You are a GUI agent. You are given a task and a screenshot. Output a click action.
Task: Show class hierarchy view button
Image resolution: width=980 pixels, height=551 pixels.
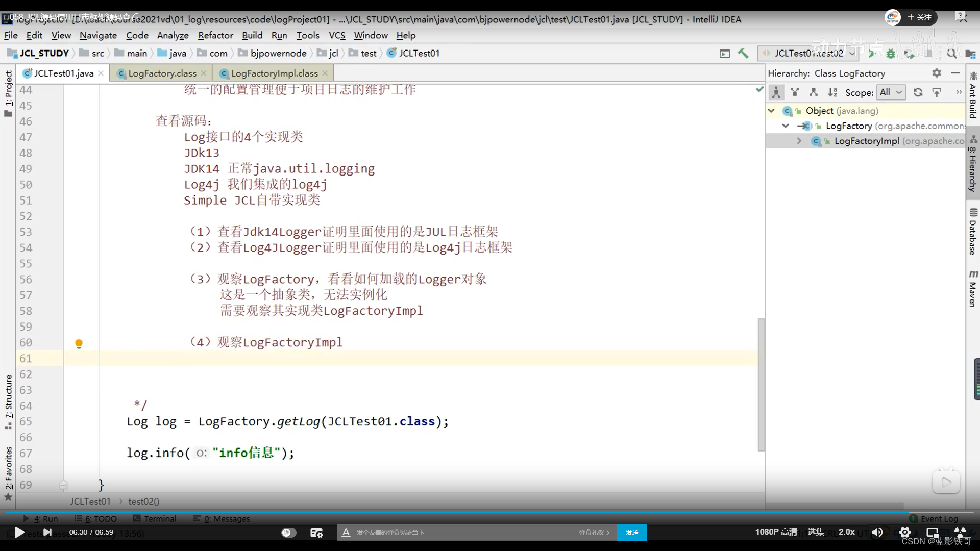pos(776,92)
